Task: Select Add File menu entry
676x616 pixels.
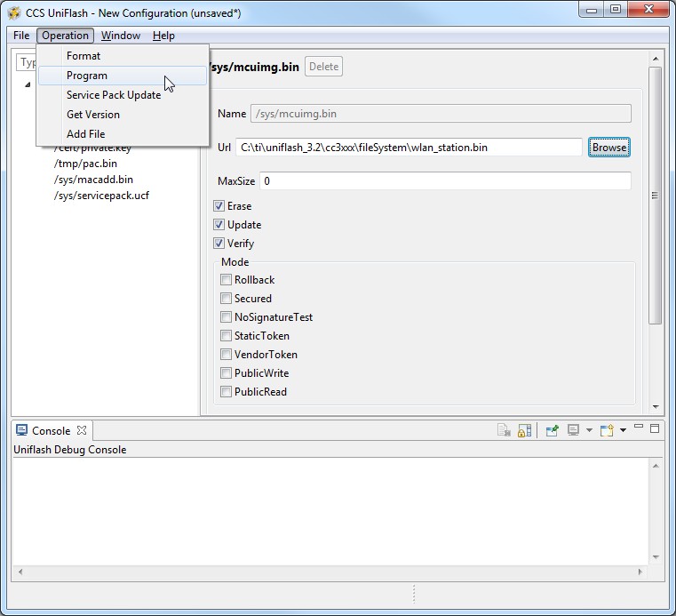Action: [123, 133]
